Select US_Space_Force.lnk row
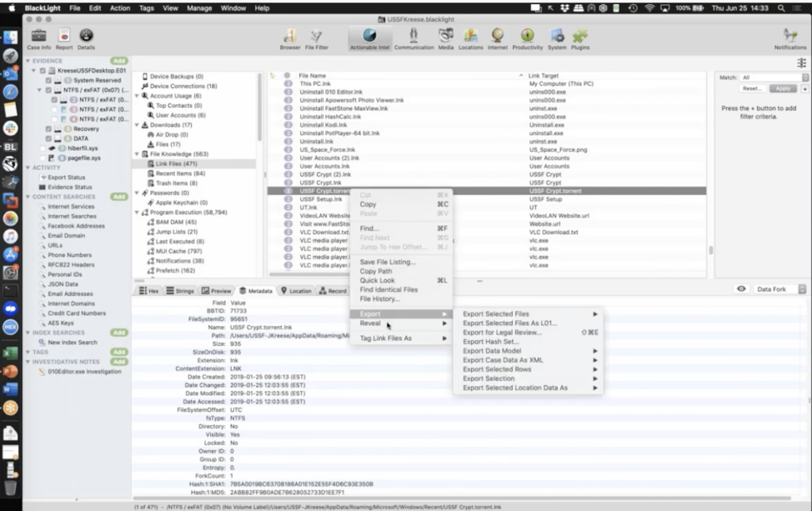The image size is (812, 511). pyautogui.click(x=487, y=150)
